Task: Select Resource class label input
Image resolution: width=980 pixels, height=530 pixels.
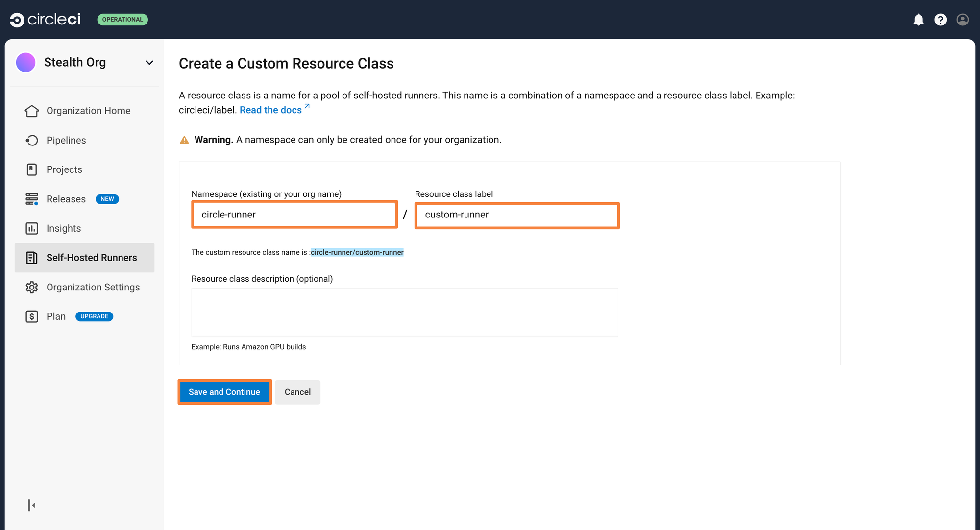Action: click(517, 214)
